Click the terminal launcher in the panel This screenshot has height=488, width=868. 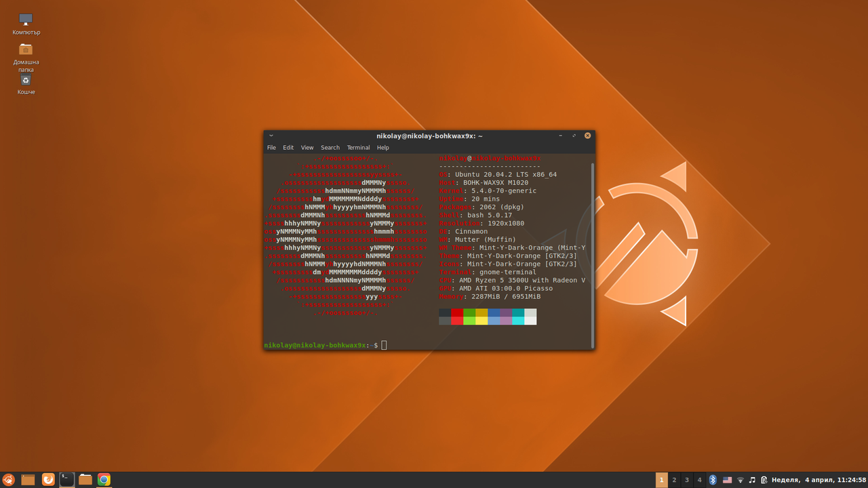66,480
